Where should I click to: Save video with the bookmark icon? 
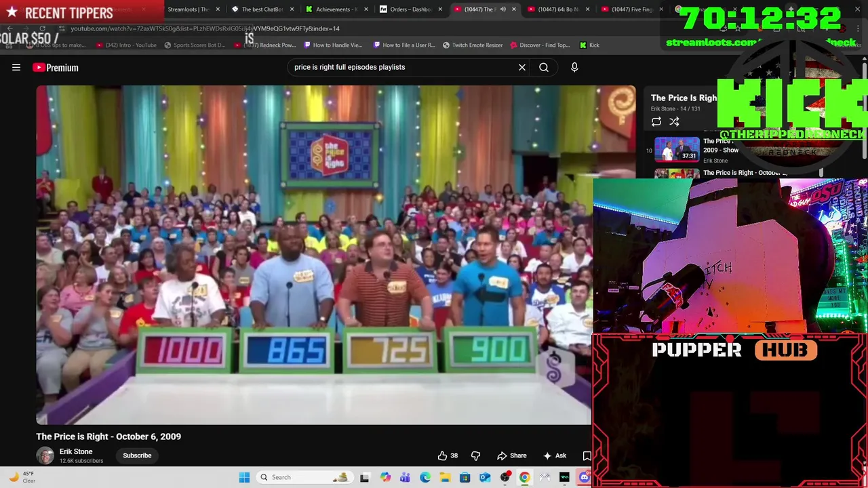[587, 455]
